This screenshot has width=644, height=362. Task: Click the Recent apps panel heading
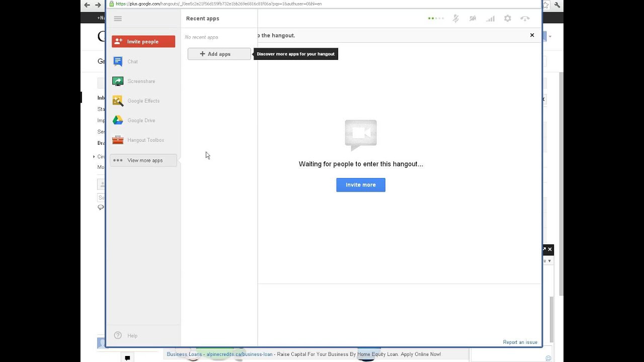(x=203, y=19)
